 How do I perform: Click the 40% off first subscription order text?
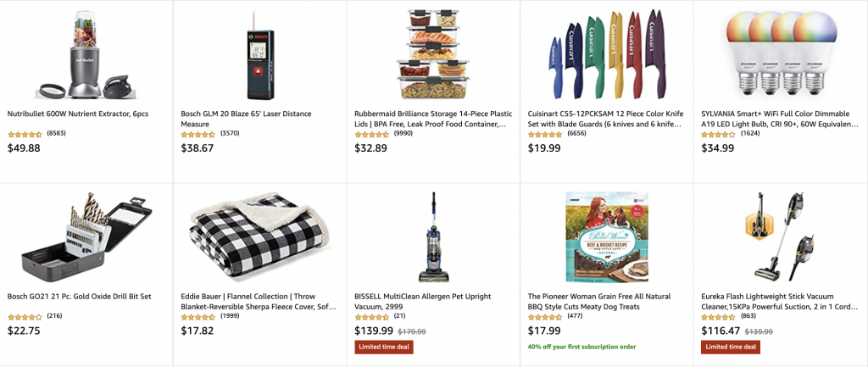(581, 347)
